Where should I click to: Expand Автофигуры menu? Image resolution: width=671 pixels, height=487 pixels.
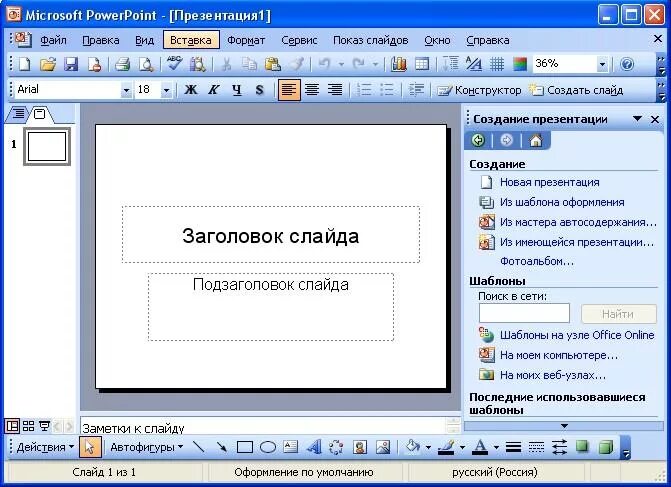click(146, 447)
